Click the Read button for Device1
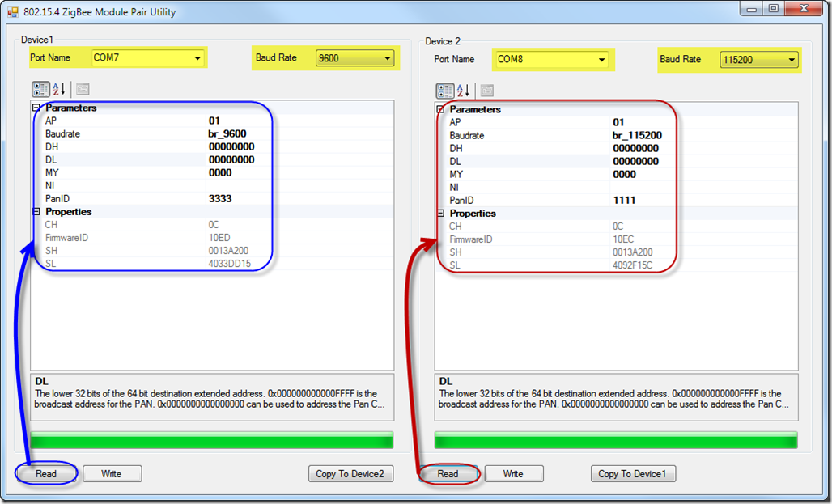 pyautogui.click(x=46, y=474)
